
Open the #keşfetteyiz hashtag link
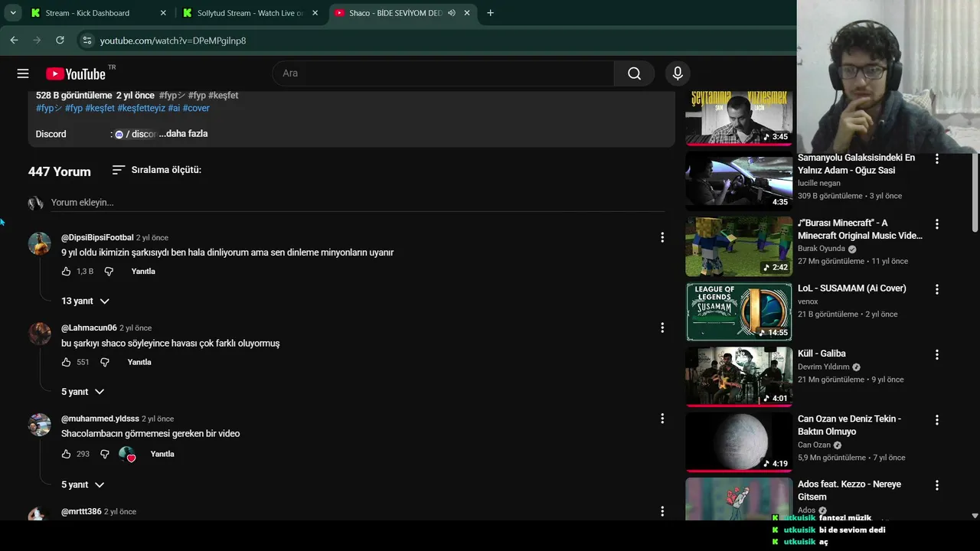click(x=141, y=108)
